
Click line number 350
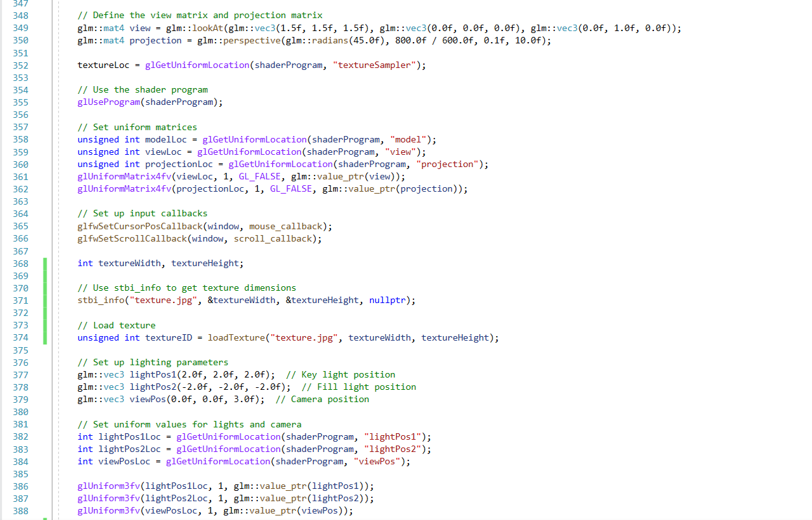[x=20, y=40]
